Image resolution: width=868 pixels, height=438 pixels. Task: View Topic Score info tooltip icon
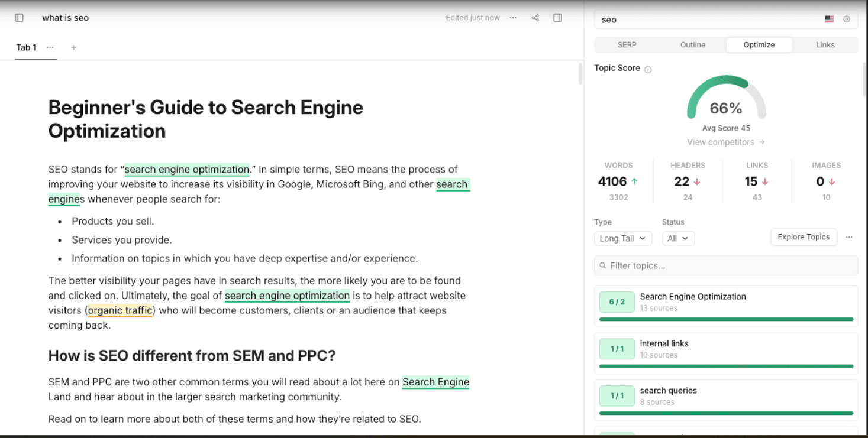[648, 69]
